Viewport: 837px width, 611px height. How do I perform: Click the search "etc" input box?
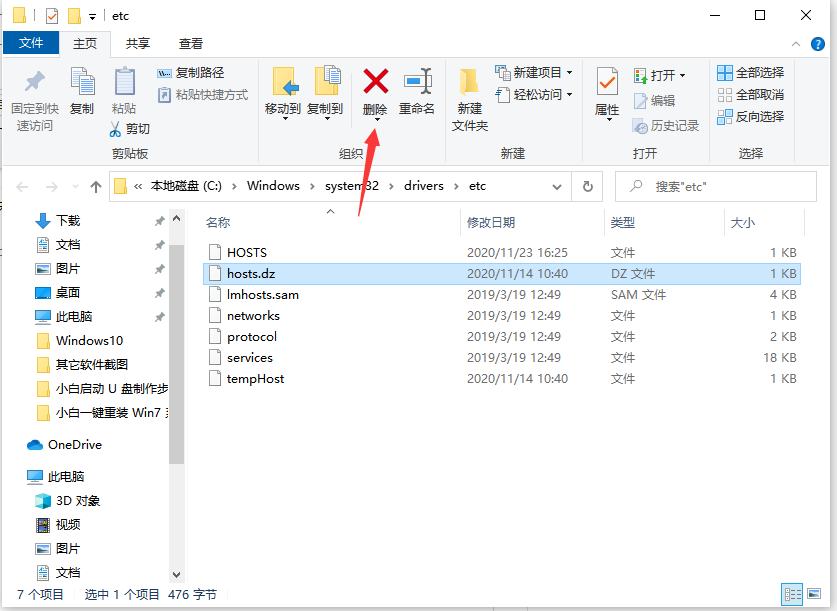coord(716,187)
